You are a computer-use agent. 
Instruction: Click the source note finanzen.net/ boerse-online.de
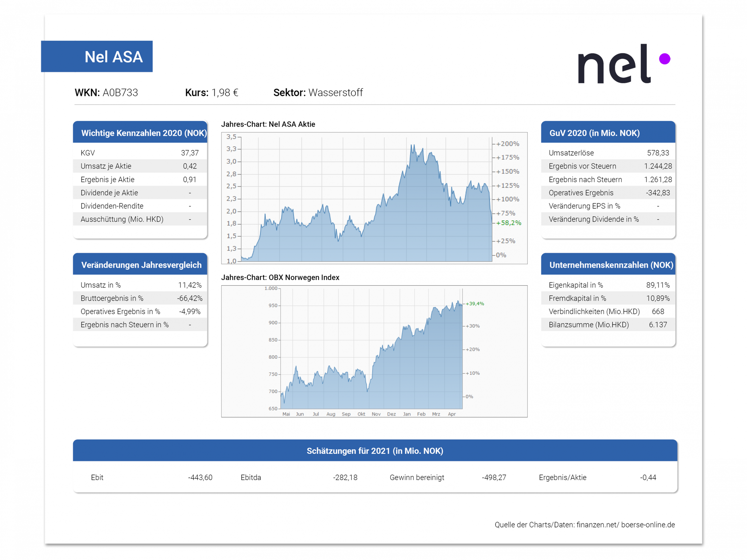[626, 525]
